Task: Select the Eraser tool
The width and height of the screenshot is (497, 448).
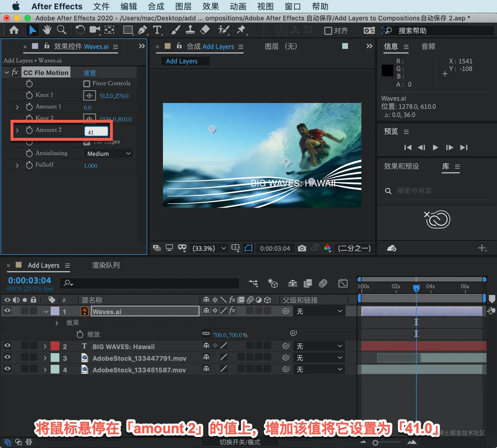Action: [205, 30]
